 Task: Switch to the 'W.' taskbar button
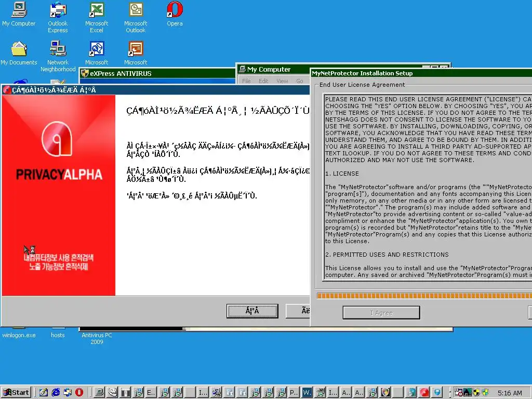click(x=307, y=393)
